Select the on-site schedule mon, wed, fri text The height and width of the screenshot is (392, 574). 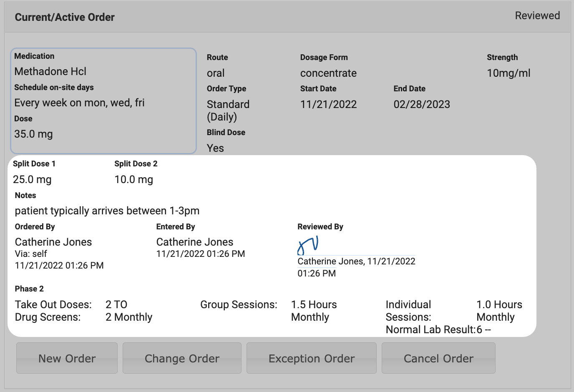(79, 103)
